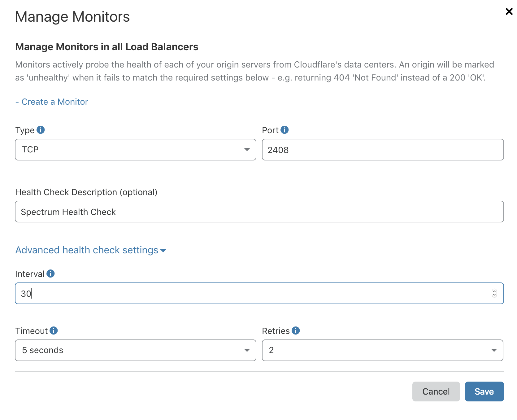View the Timeout info tooltip
The image size is (517, 420).
click(x=54, y=330)
